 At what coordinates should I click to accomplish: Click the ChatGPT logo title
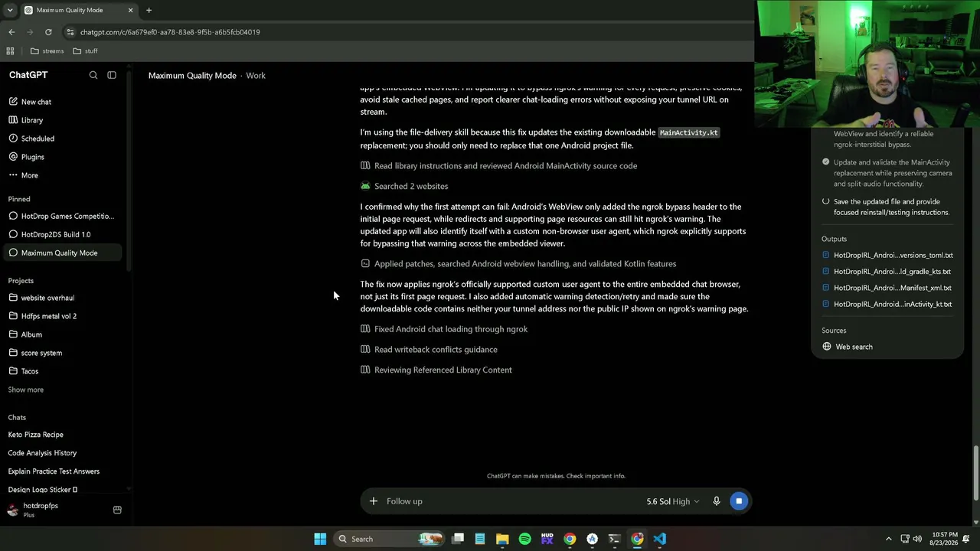[x=28, y=75]
